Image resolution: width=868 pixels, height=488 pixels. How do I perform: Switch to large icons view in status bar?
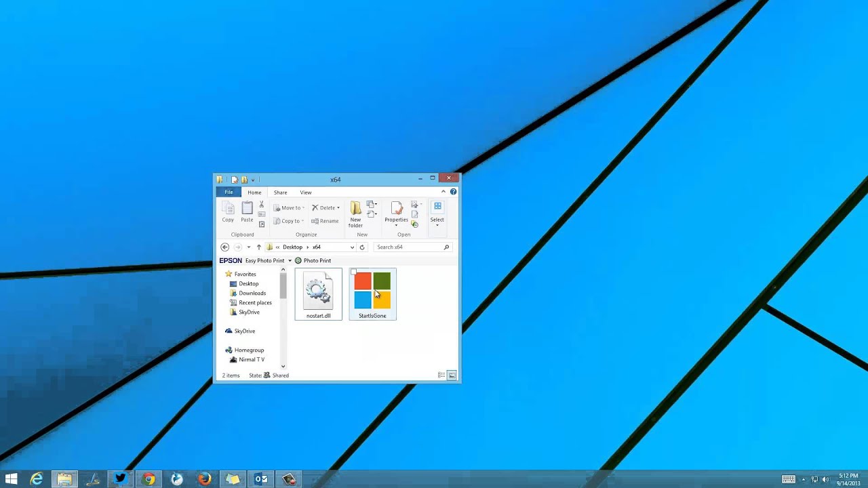point(452,375)
